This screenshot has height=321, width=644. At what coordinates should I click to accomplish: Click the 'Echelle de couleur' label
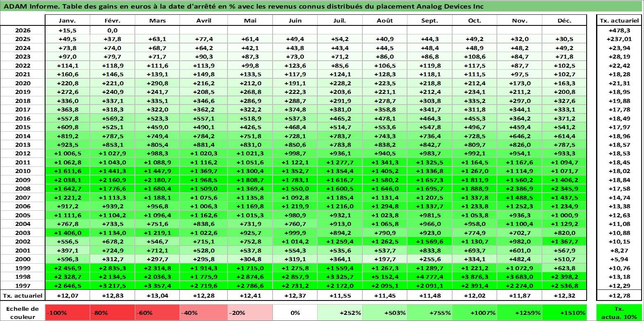(23, 312)
